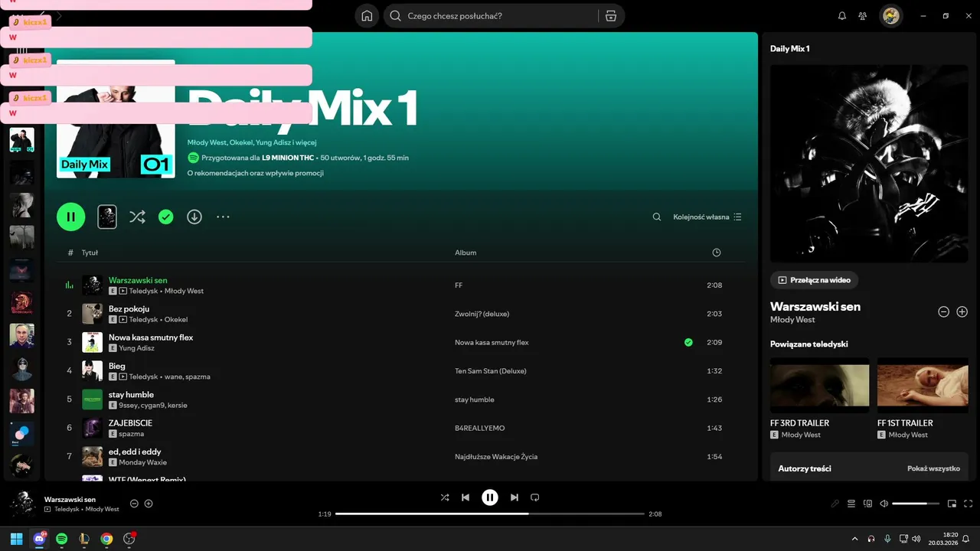Skip to previous track in player bar
The height and width of the screenshot is (551, 980).
(465, 497)
